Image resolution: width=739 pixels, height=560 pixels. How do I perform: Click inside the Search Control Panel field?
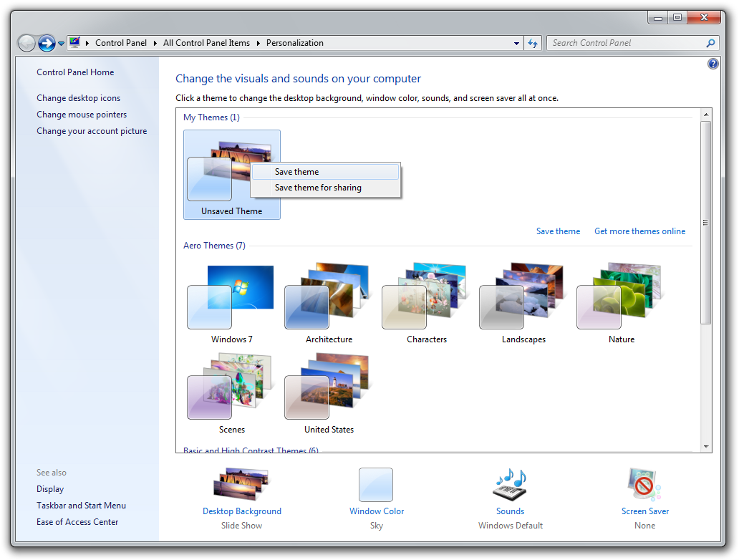[623, 43]
